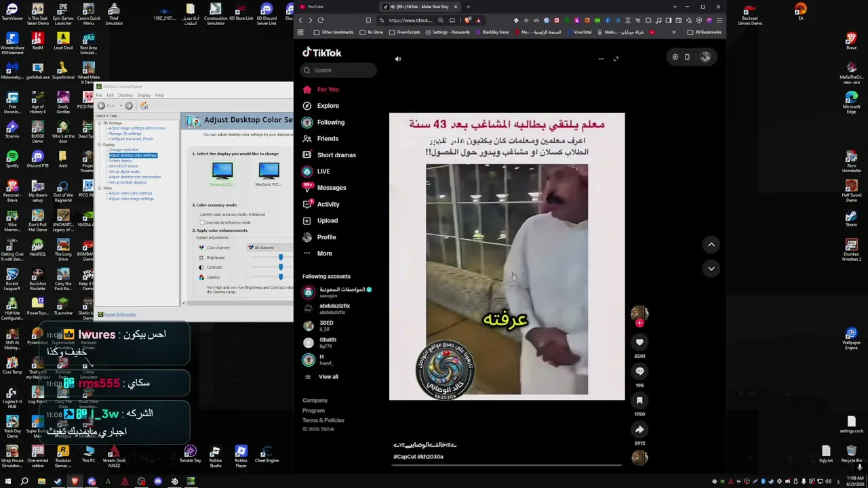Follow the video creator with plus badge
Screen dimensions: 868x488
pyautogui.click(x=639, y=323)
